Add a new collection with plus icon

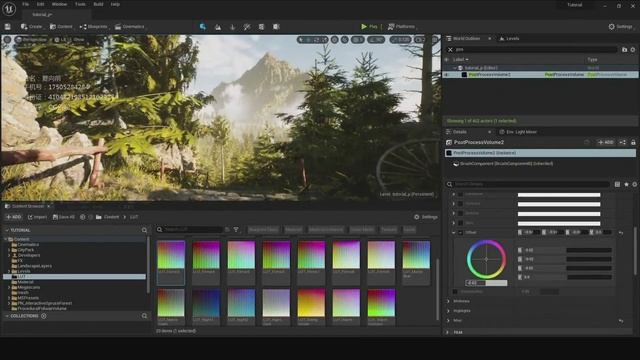tap(44, 316)
